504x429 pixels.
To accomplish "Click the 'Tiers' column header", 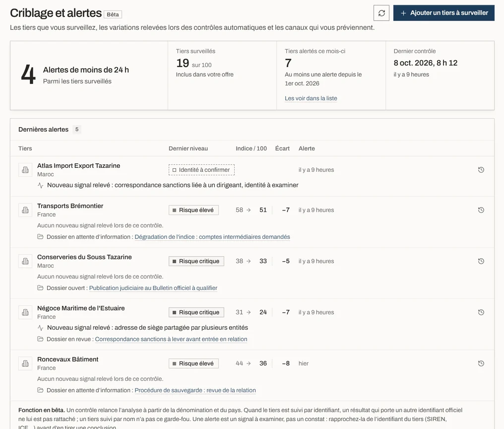I will click(25, 148).
